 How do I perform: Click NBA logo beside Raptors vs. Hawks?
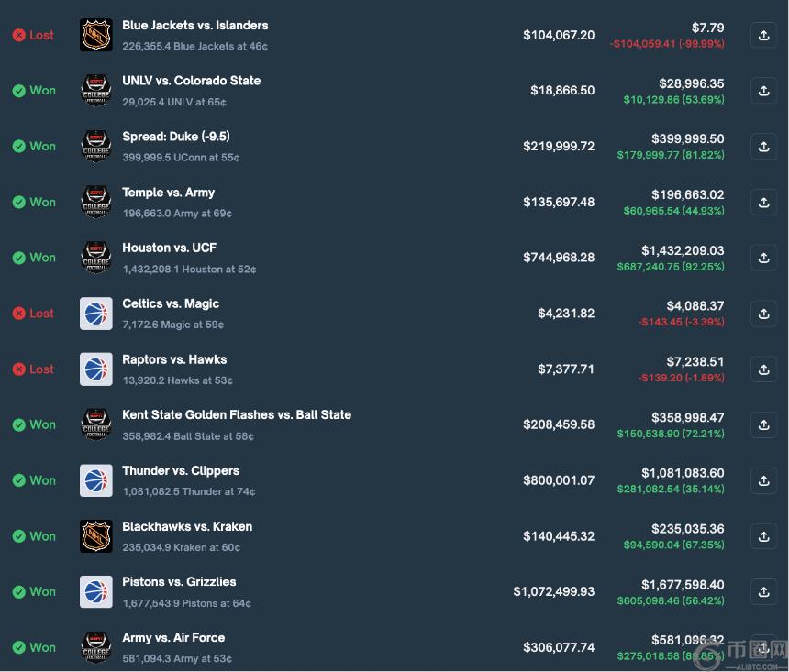pyautogui.click(x=96, y=369)
